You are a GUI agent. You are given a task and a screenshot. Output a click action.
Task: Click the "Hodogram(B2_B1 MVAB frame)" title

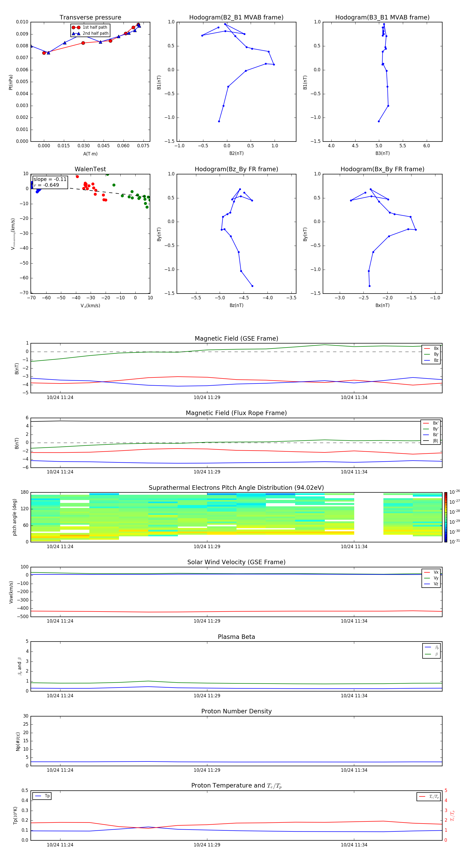pos(236,18)
